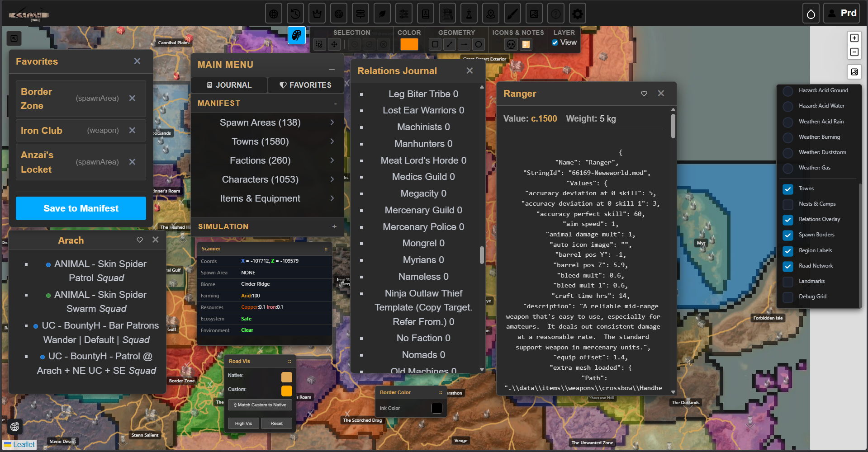Zoom in on the map
The height and width of the screenshot is (452, 868).
pyautogui.click(x=854, y=38)
